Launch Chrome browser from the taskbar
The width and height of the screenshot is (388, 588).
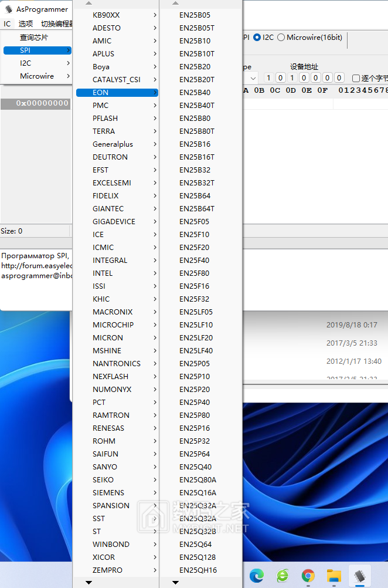pyautogui.click(x=308, y=575)
